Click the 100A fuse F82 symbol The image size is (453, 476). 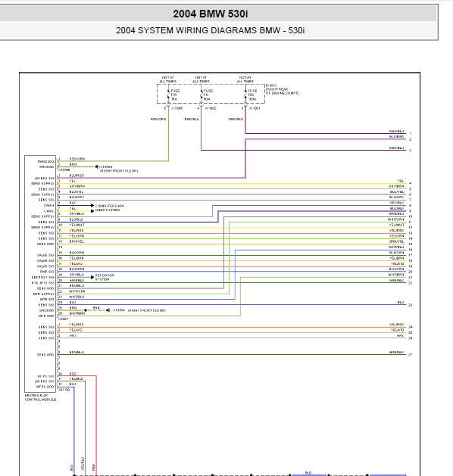[x=245, y=95]
